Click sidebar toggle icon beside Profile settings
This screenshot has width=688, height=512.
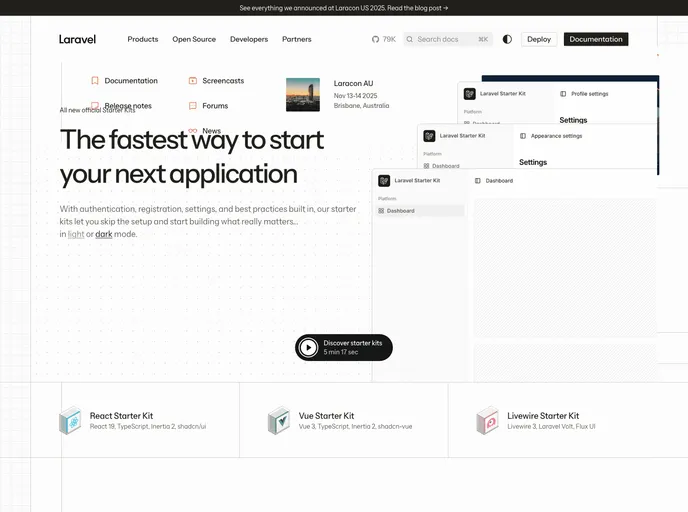[563, 93]
